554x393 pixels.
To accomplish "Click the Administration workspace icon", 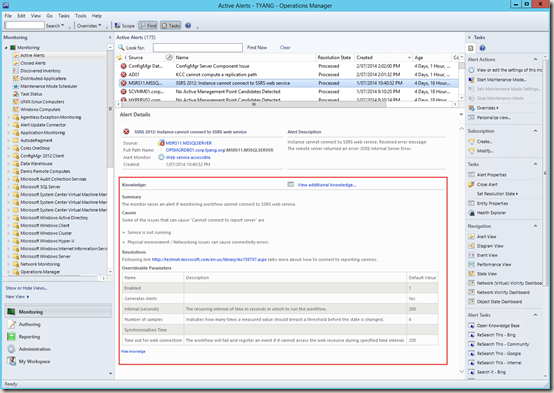I will 12,349.
